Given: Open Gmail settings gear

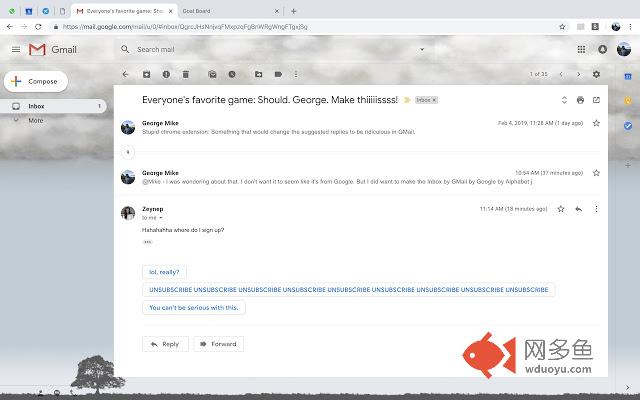Looking at the screenshot, I should point(596,74).
